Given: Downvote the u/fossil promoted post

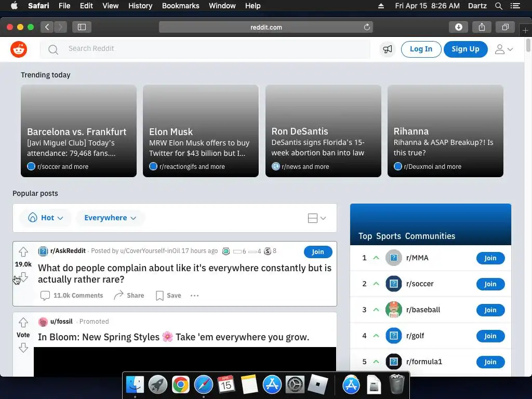Looking at the screenshot, I should 23,348.
